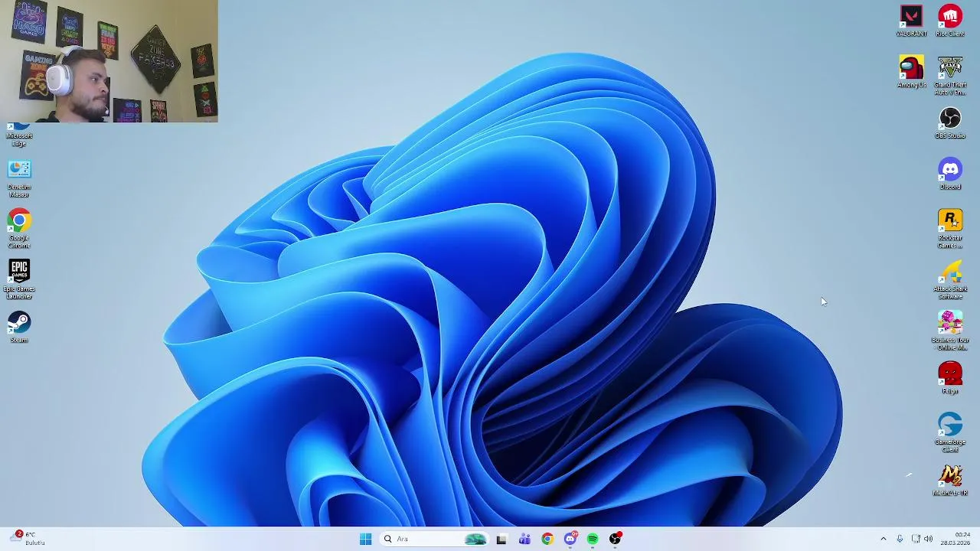The height and width of the screenshot is (551, 980).
Task: Select the red Feign game icon
Action: click(950, 378)
